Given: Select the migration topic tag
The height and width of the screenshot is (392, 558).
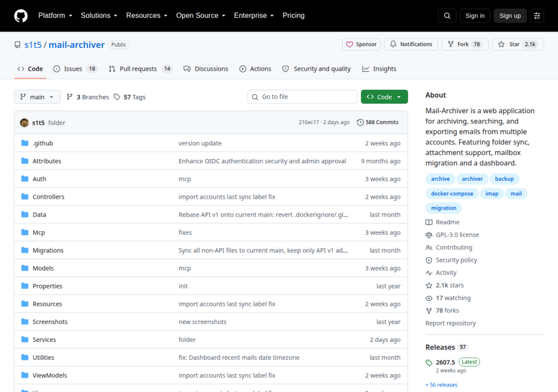Looking at the screenshot, I should (444, 208).
